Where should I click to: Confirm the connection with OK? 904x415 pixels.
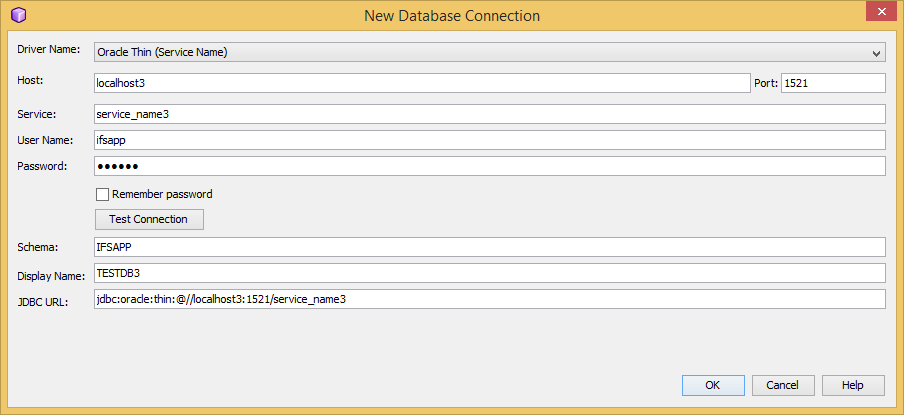pyautogui.click(x=713, y=385)
